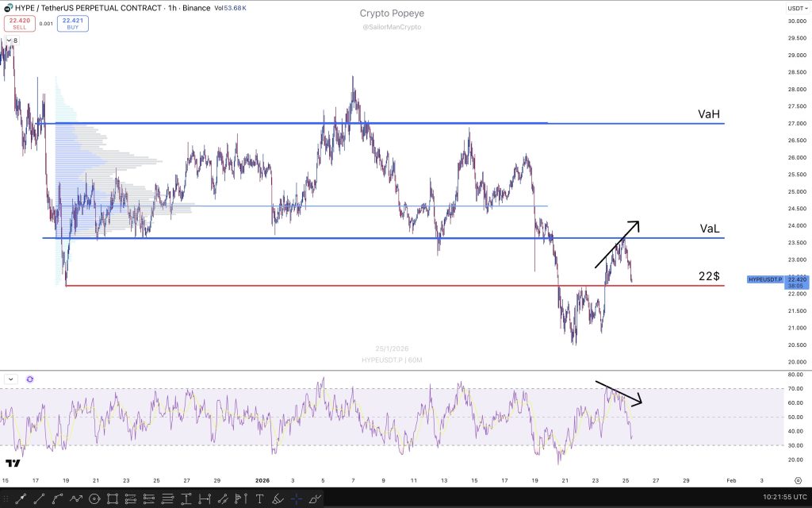This screenshot has height=508, width=812.
Task: Choose the circle drawing tool in toolbar
Action: (94, 498)
